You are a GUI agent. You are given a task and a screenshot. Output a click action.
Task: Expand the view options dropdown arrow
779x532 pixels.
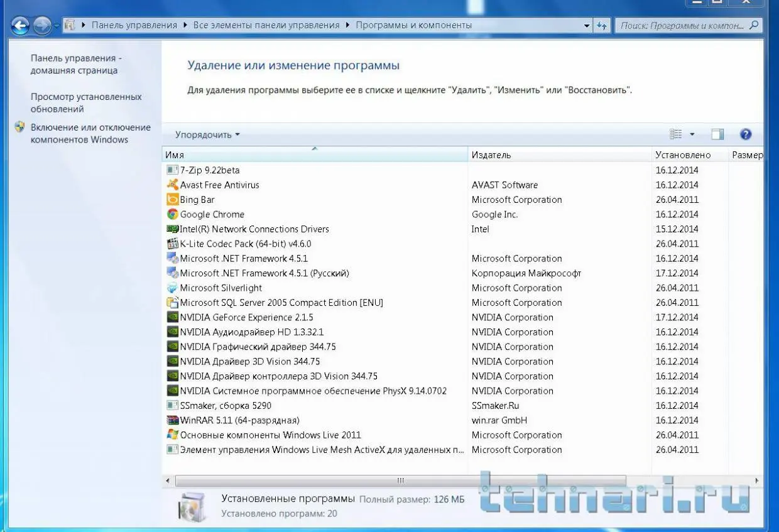point(692,134)
